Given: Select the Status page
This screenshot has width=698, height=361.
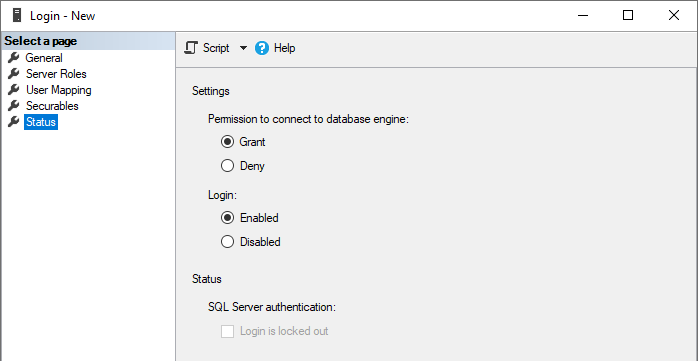Looking at the screenshot, I should [x=41, y=122].
